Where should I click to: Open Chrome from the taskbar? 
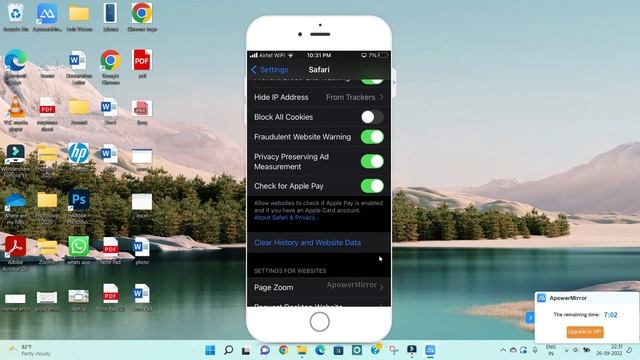coord(283,350)
